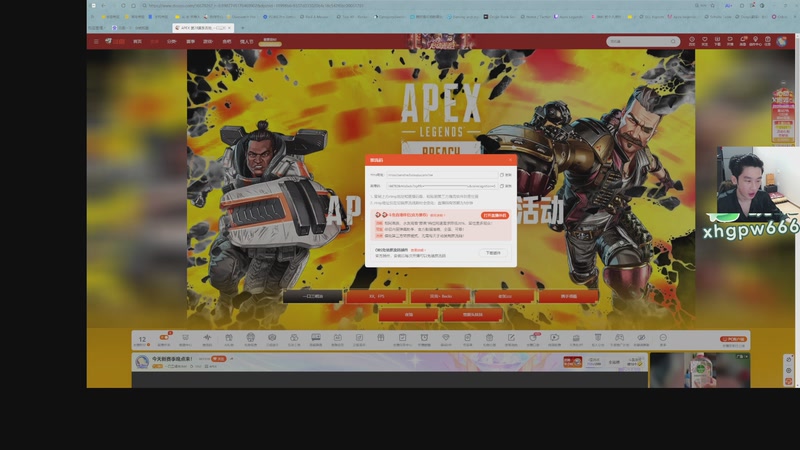The height and width of the screenshot is (450, 800).
Task: Click the orange pill button in dialog
Action: pyautogui.click(x=494, y=215)
